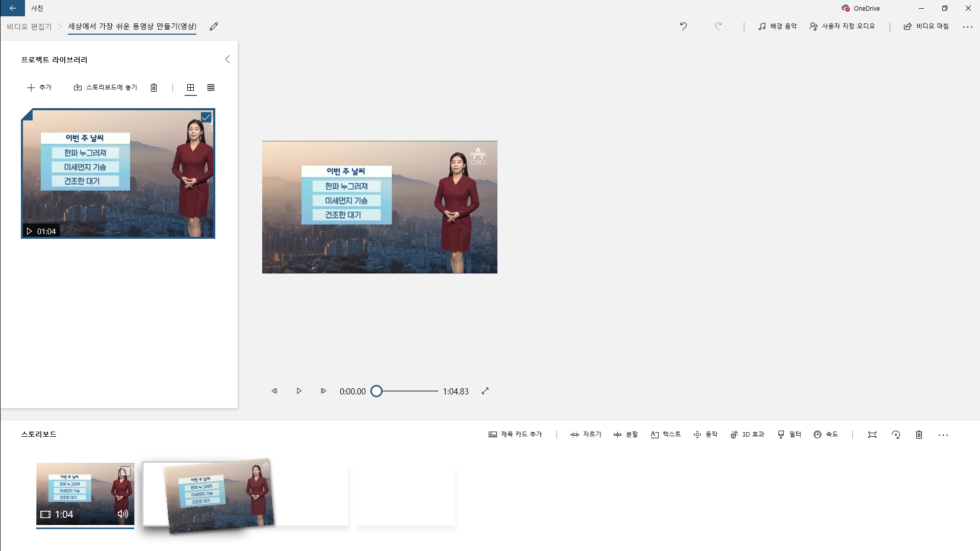
Task: Click the pencil icon to rename project
Action: [214, 27]
